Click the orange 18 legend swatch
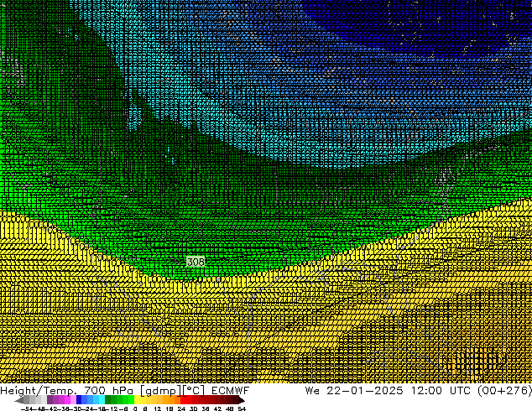 click(172, 399)
